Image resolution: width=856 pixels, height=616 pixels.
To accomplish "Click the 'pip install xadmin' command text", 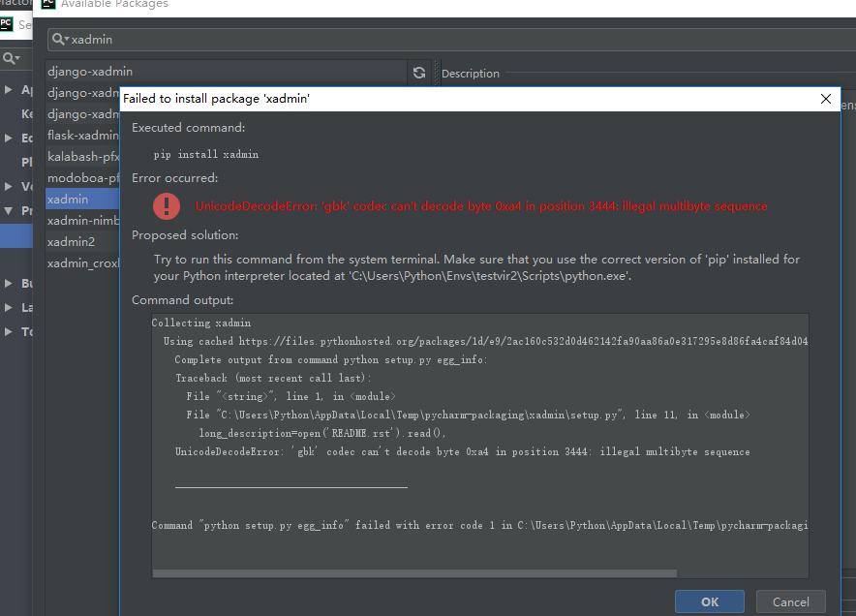I will [x=206, y=155].
